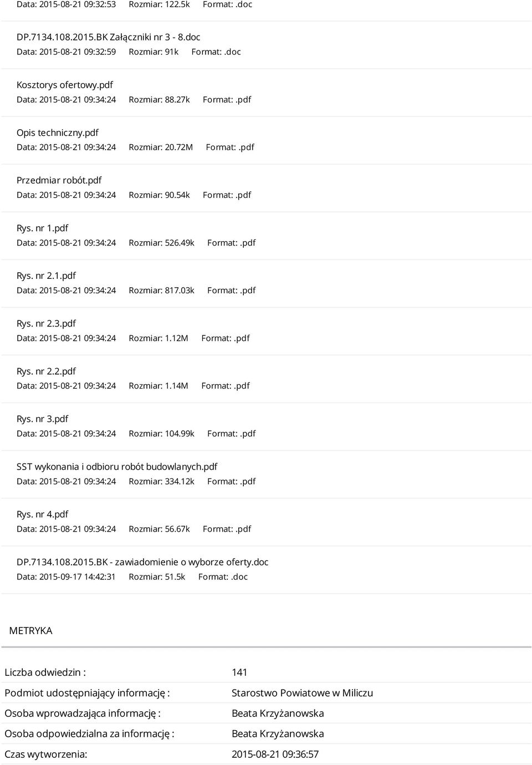Open Rys. nr 4.pdf drawing

[x=43, y=514]
